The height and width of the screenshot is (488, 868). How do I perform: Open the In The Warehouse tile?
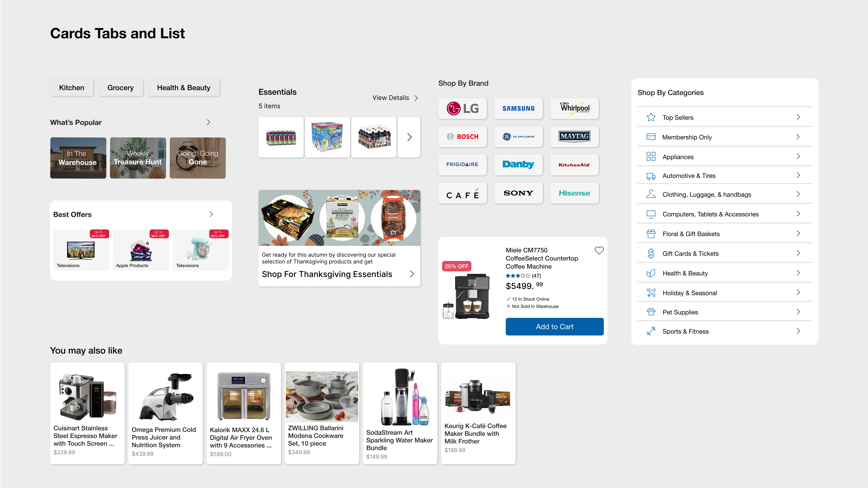[x=78, y=158]
